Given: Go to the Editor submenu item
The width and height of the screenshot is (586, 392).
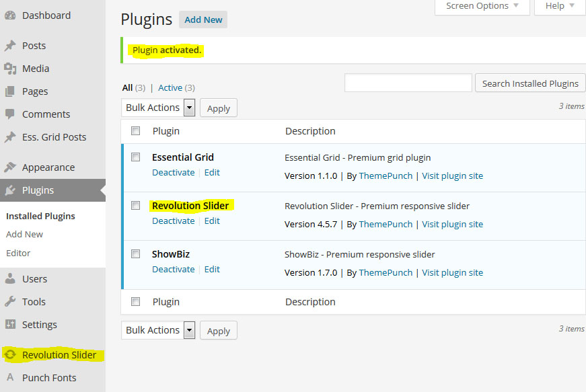Looking at the screenshot, I should point(18,253).
